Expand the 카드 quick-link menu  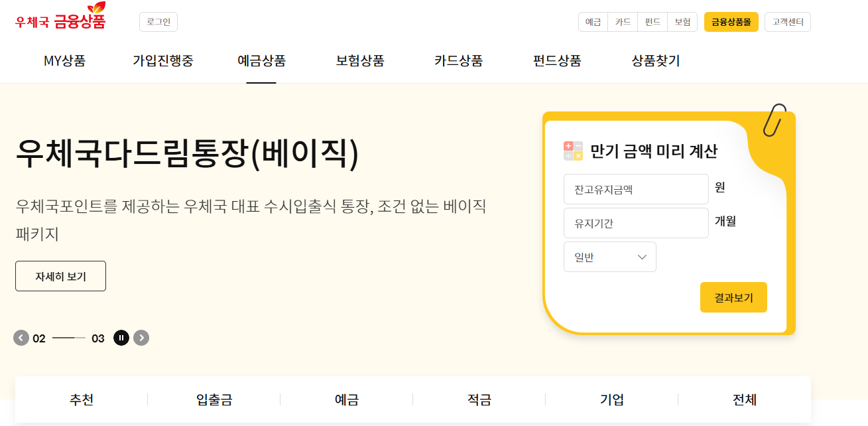point(622,22)
